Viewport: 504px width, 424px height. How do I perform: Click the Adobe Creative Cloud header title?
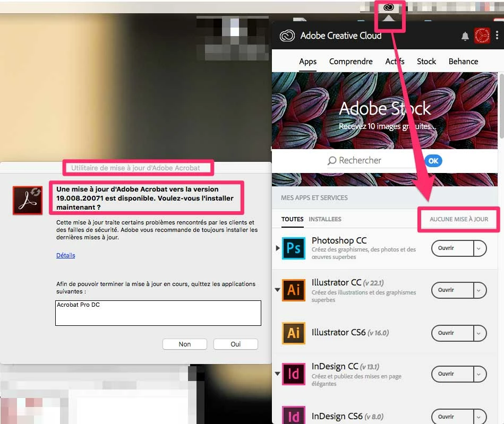point(341,36)
